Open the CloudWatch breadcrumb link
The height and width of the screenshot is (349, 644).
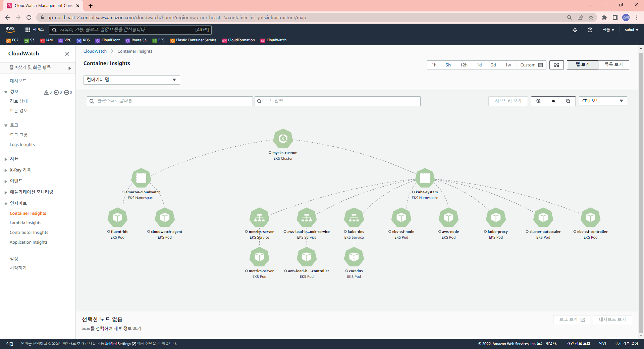[95, 51]
